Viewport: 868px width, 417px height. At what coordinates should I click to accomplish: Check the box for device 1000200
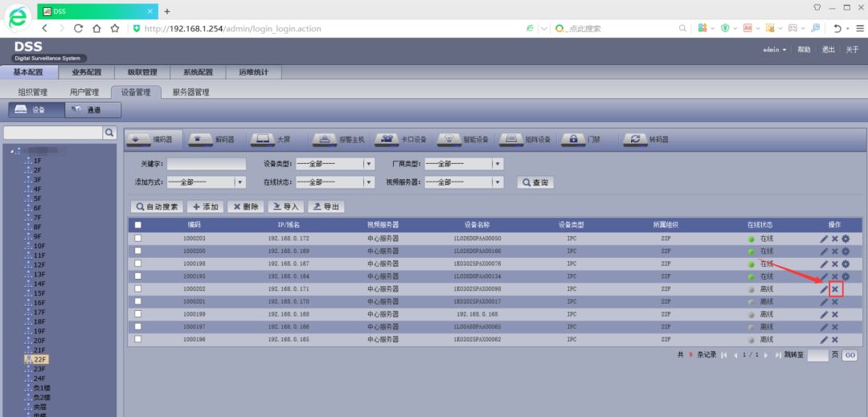click(x=138, y=251)
